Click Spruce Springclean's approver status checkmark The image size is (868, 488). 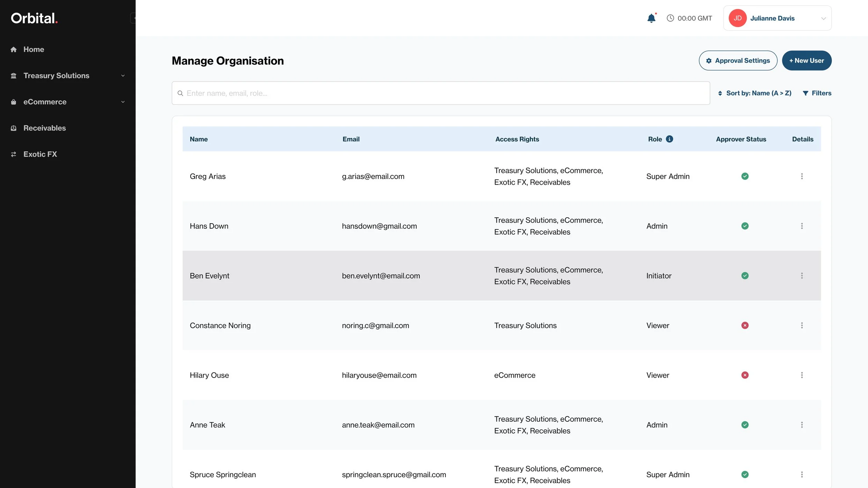click(745, 474)
